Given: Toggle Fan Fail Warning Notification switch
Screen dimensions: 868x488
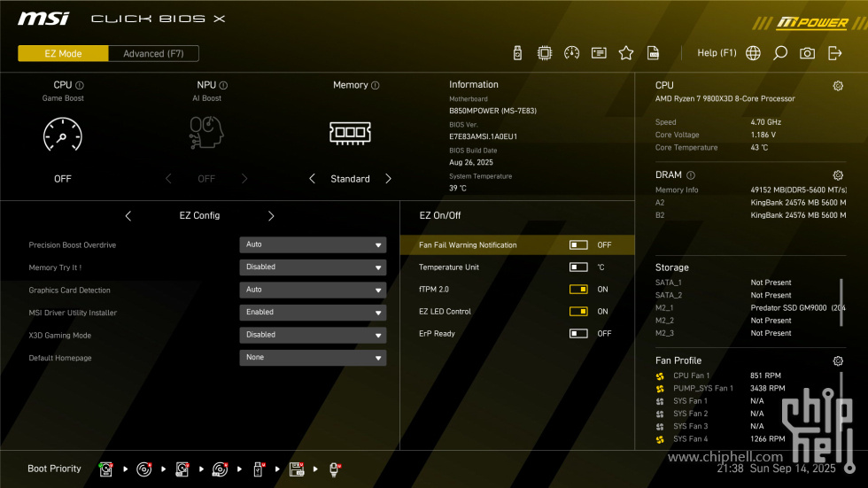Looking at the screenshot, I should (x=578, y=245).
